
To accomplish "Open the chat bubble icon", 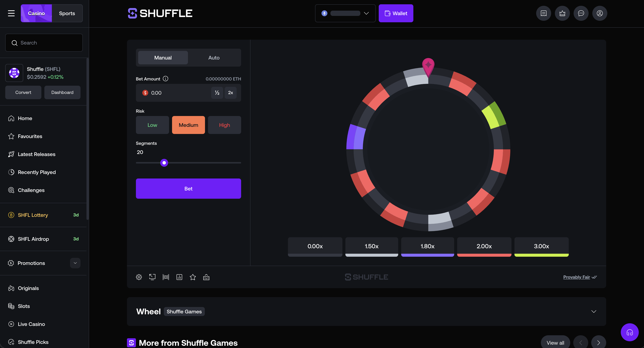I will pyautogui.click(x=581, y=13).
